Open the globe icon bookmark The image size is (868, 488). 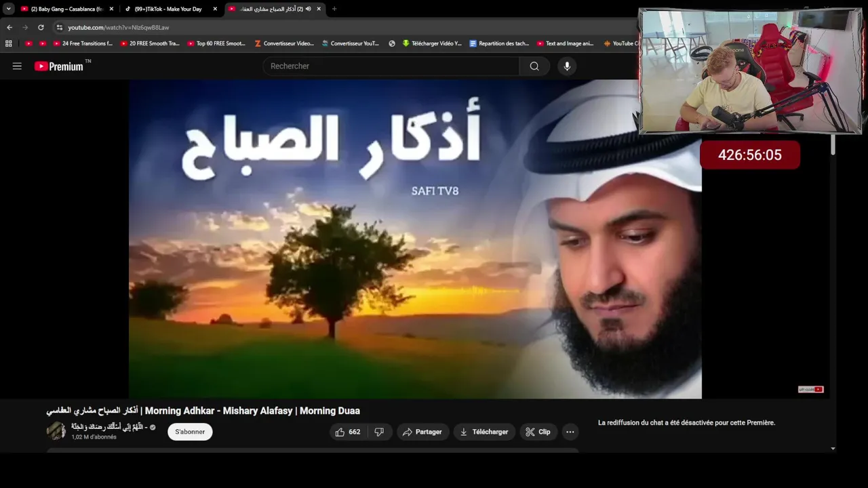point(392,43)
